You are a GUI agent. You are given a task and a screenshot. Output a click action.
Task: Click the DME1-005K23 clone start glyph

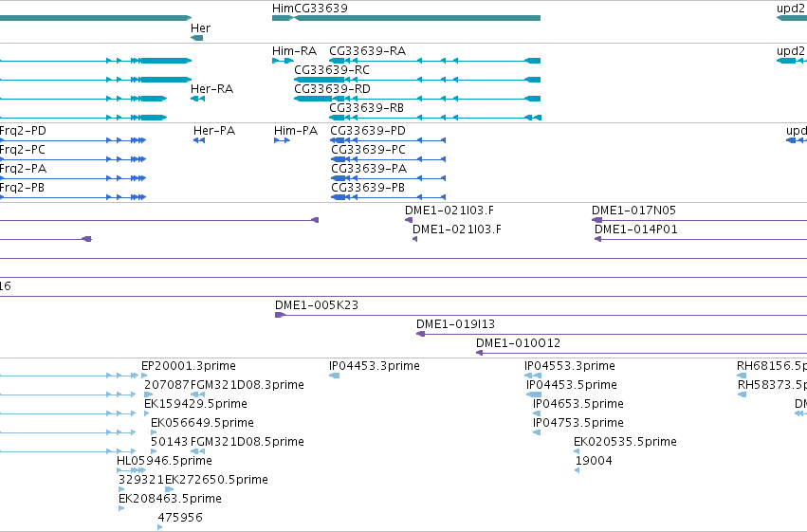click(x=280, y=315)
